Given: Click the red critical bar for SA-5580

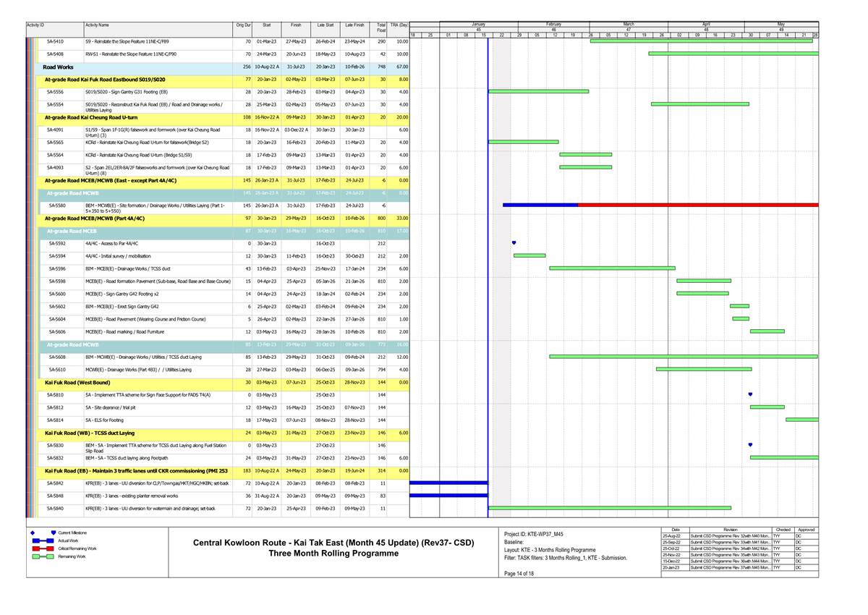Looking at the screenshot, I should (x=698, y=205).
